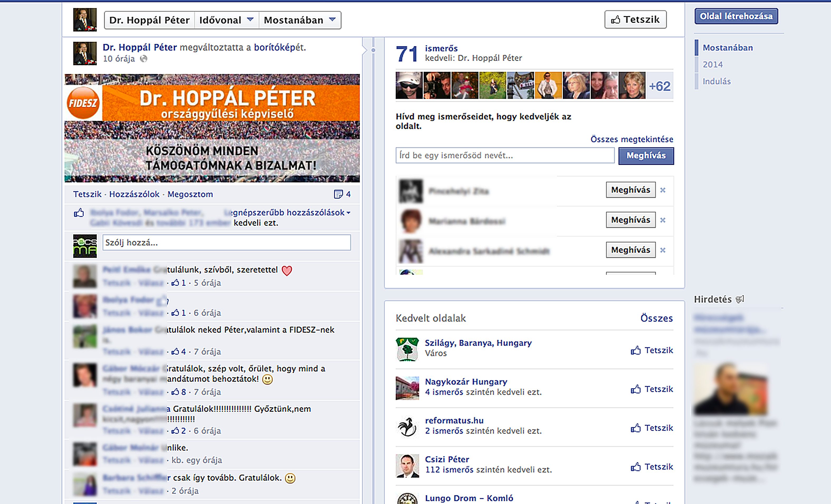The image size is (831, 504).
Task: Click the timeline dot marker beside the post
Action: tap(373, 50)
